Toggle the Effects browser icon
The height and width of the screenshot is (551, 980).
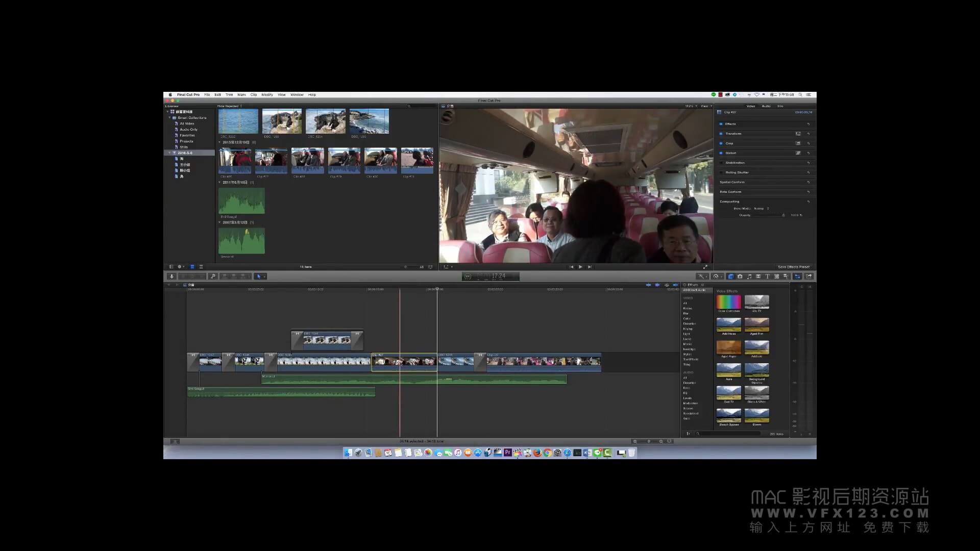point(731,276)
